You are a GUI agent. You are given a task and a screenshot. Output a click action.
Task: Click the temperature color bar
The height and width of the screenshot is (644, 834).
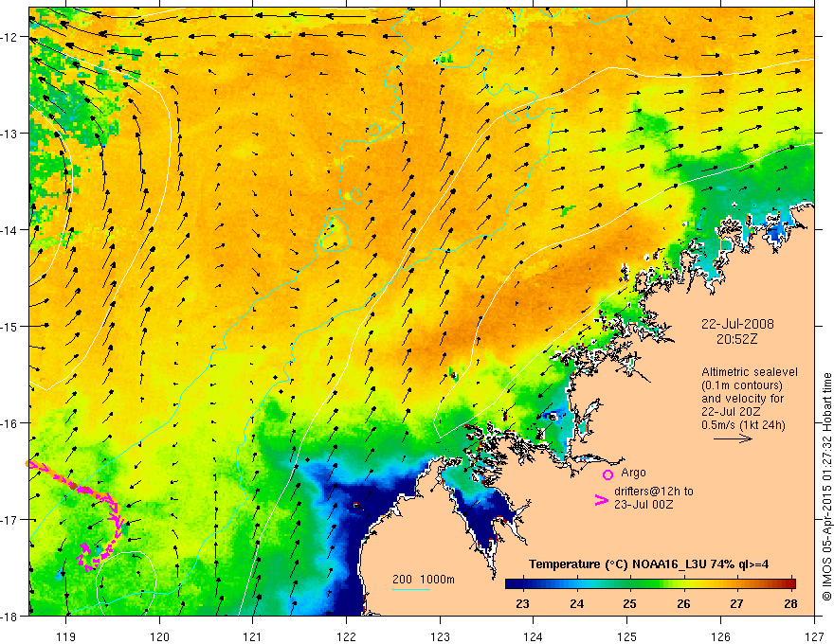tap(650, 583)
